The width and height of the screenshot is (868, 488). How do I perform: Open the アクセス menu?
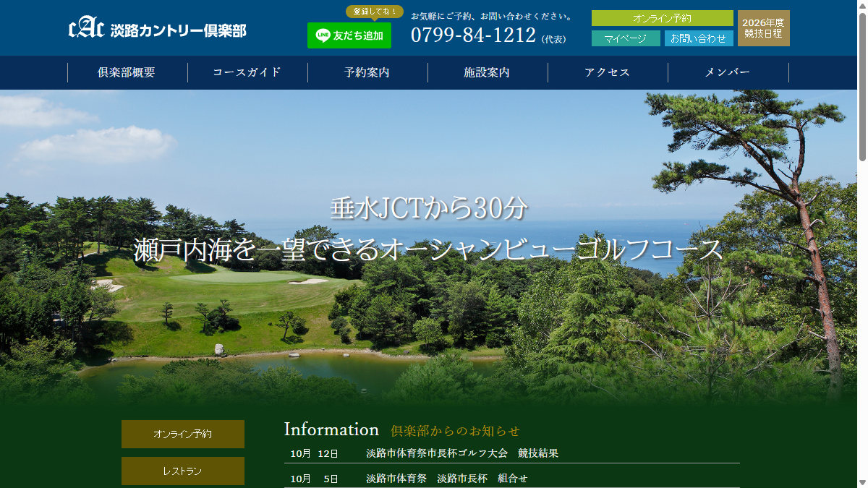click(608, 72)
